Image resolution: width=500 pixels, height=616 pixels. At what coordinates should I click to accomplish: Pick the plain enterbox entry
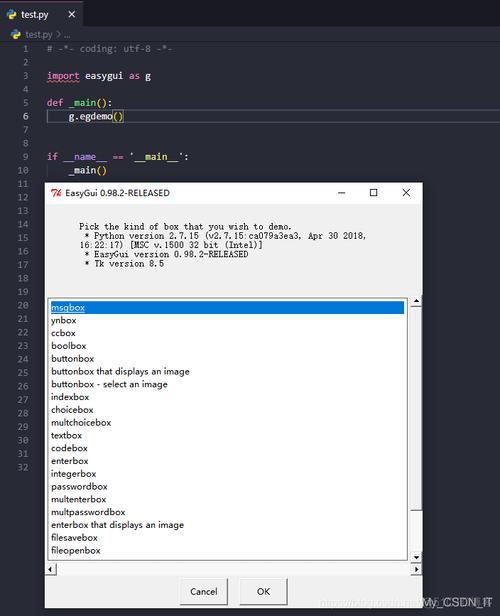pyautogui.click(x=227, y=461)
